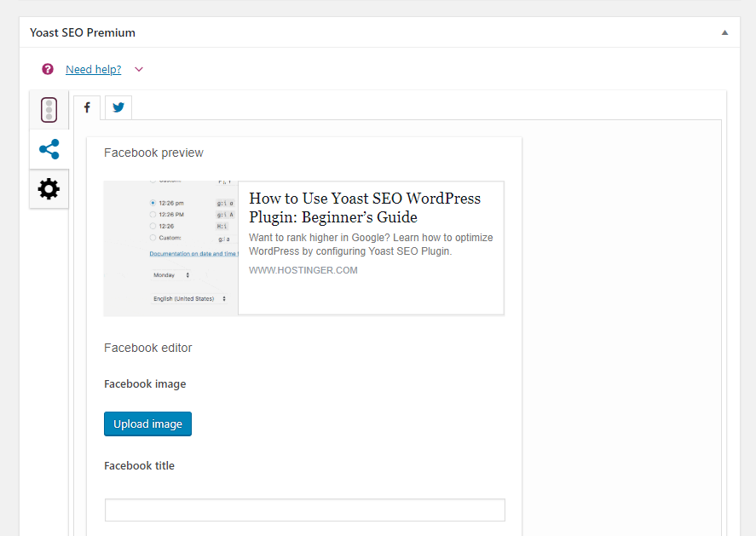Click the preview title How to Use Yoast SEO
The image size is (756, 536).
(x=365, y=208)
